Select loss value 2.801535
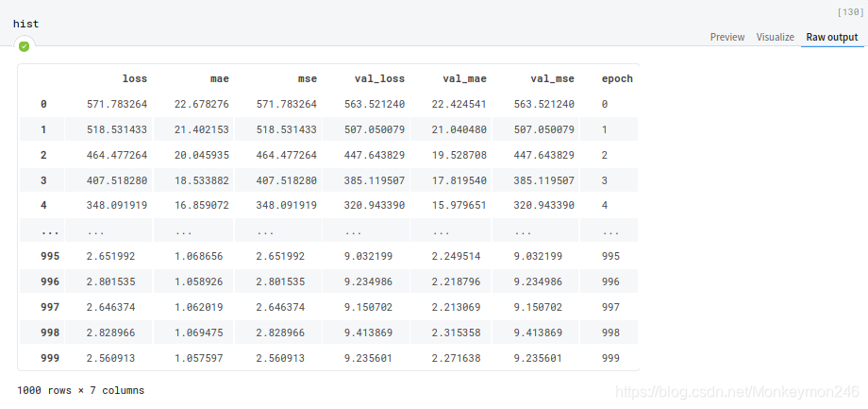The image size is (868, 409). click(x=110, y=281)
